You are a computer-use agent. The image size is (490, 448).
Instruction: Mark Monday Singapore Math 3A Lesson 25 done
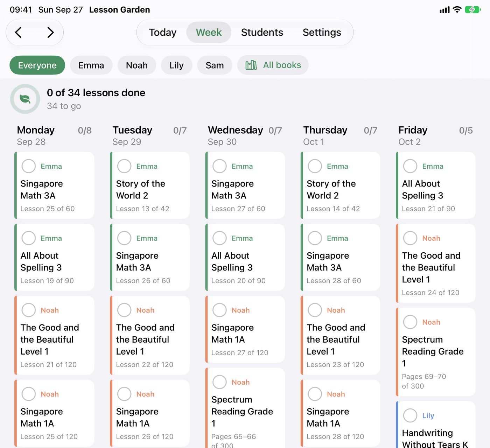29,166
